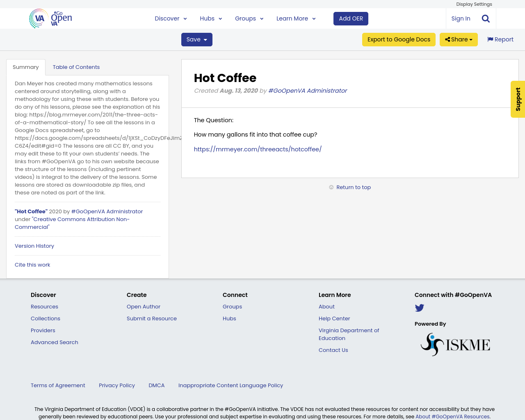Click Cite this work
Viewport: 525px width, 420px height.
tap(32, 265)
